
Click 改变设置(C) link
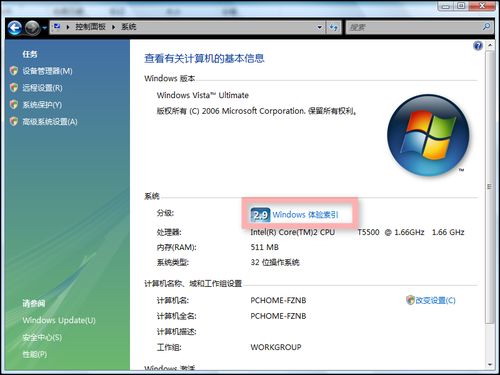(435, 300)
